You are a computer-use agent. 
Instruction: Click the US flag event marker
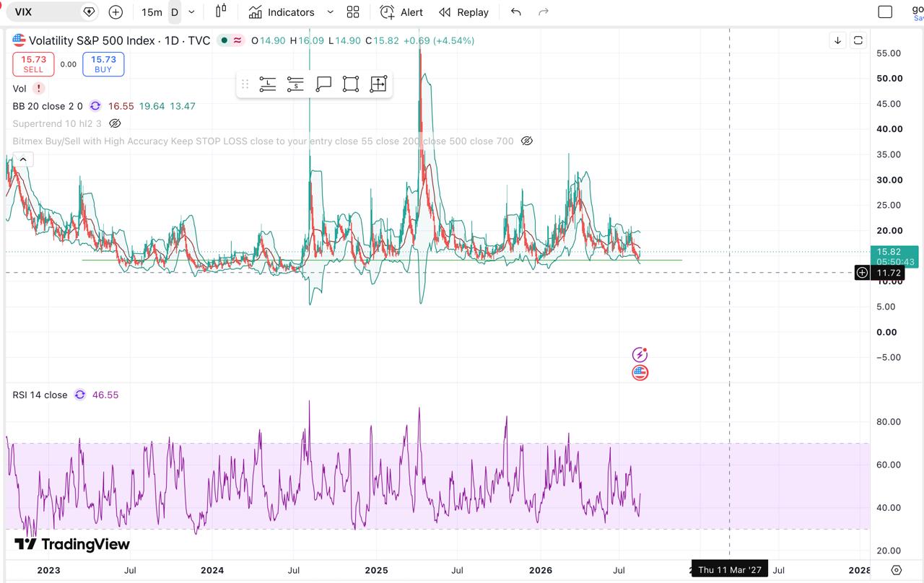point(640,373)
